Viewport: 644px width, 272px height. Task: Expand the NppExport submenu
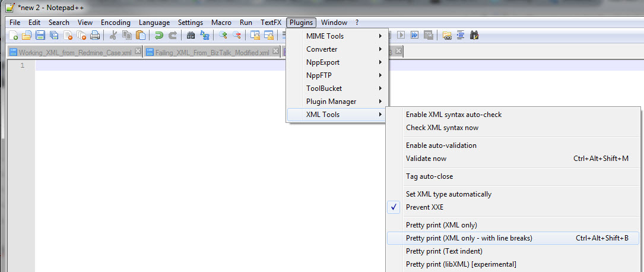coord(337,62)
